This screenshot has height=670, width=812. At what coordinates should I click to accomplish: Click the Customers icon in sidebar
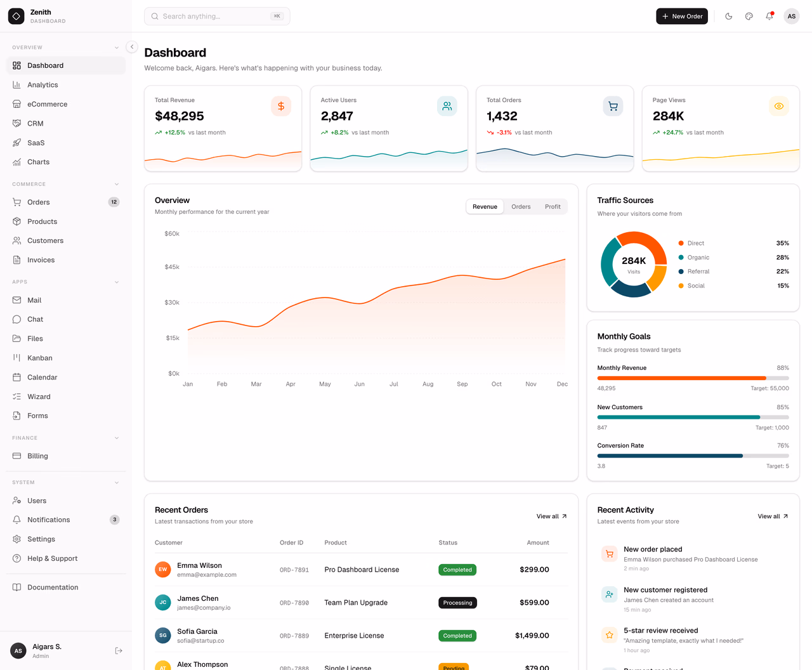[17, 240]
